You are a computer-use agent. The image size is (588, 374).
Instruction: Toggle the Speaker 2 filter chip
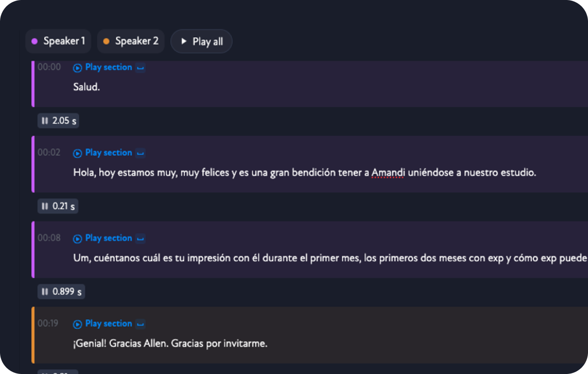click(x=131, y=41)
